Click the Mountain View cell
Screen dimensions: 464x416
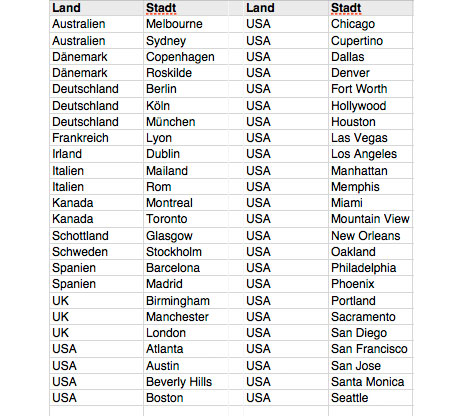[370, 219]
